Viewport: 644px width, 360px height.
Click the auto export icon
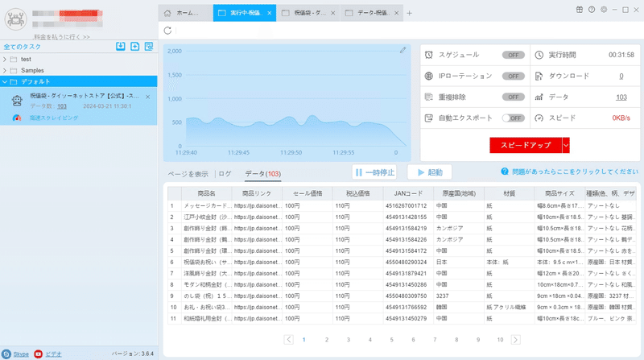pos(429,118)
